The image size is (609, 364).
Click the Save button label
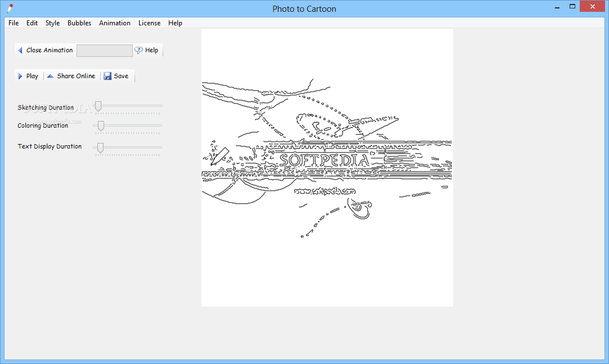coord(121,76)
